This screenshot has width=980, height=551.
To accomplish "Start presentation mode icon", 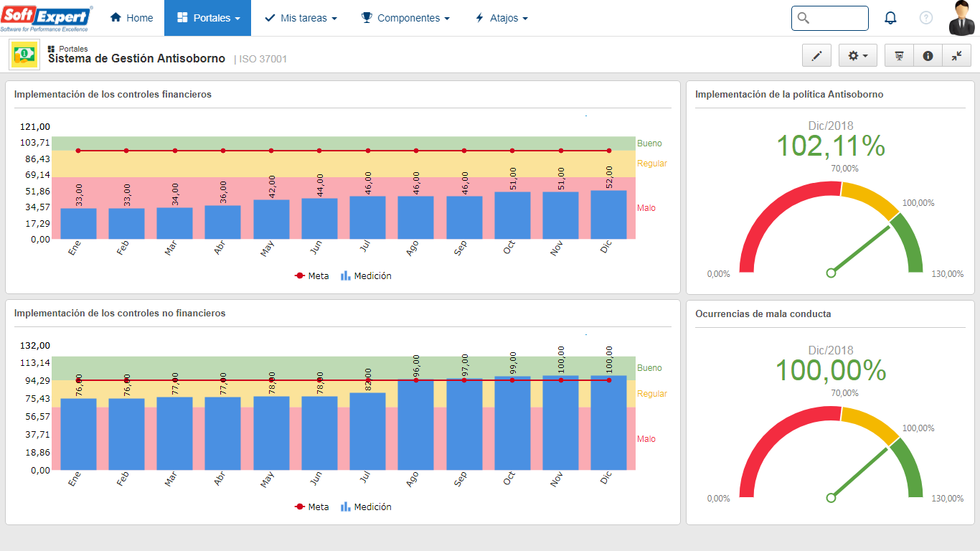I will (x=899, y=55).
